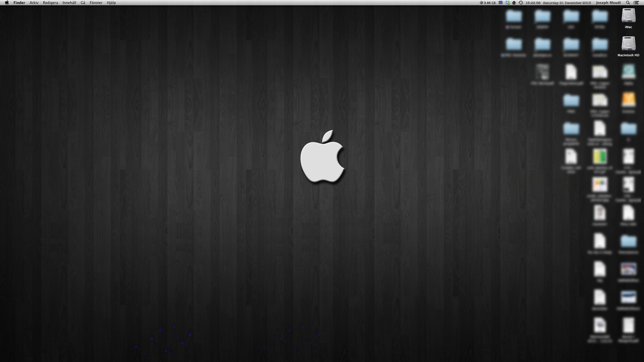Click the Joseph Moudi user menu
The width and height of the screenshot is (644, 362).
(x=608, y=3)
